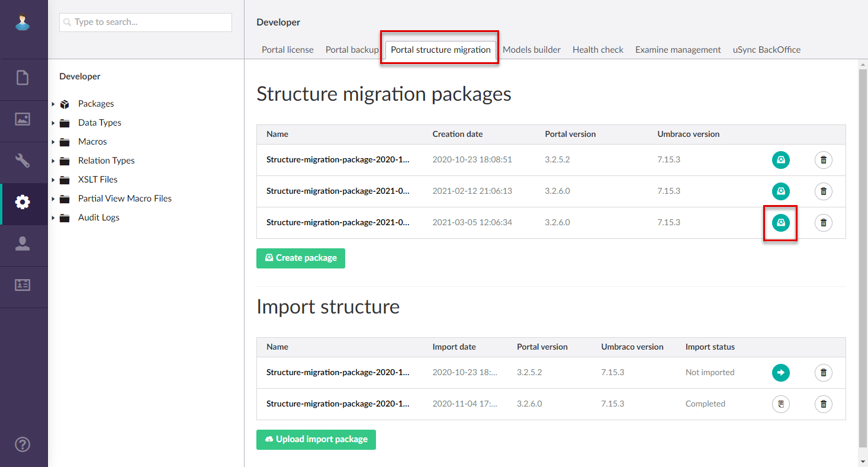The width and height of the screenshot is (868, 467).
Task: View log of the Completed import
Action: (781, 404)
